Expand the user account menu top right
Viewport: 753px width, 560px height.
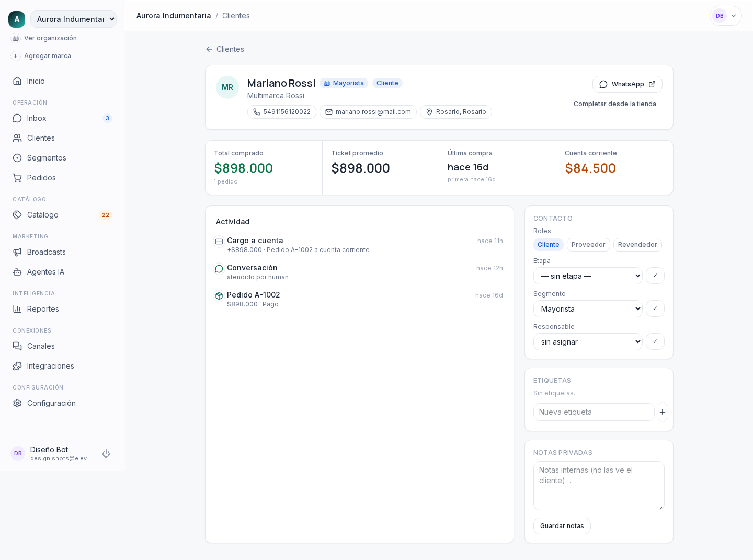pyautogui.click(x=726, y=16)
